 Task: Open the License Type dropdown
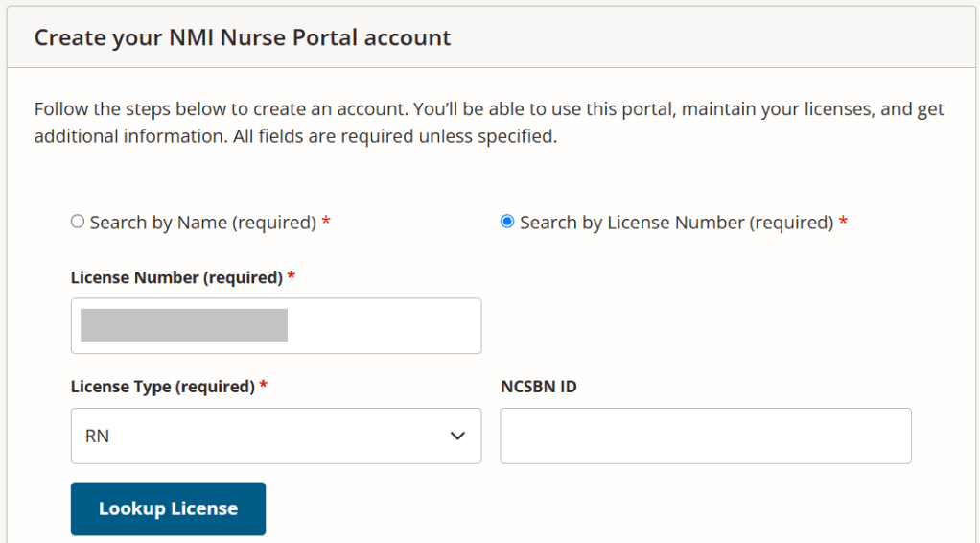point(276,437)
